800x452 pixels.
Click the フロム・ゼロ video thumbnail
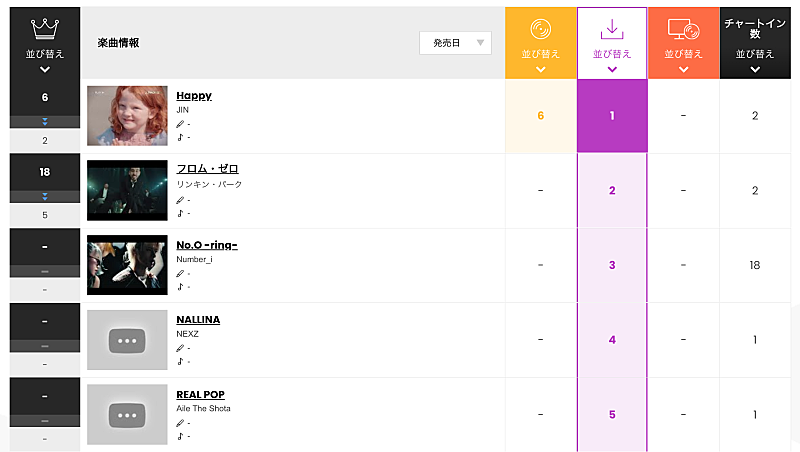click(126, 190)
